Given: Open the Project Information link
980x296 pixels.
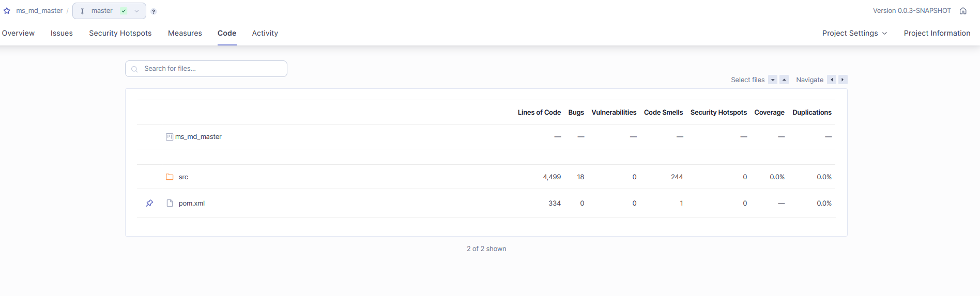Looking at the screenshot, I should coord(937,33).
